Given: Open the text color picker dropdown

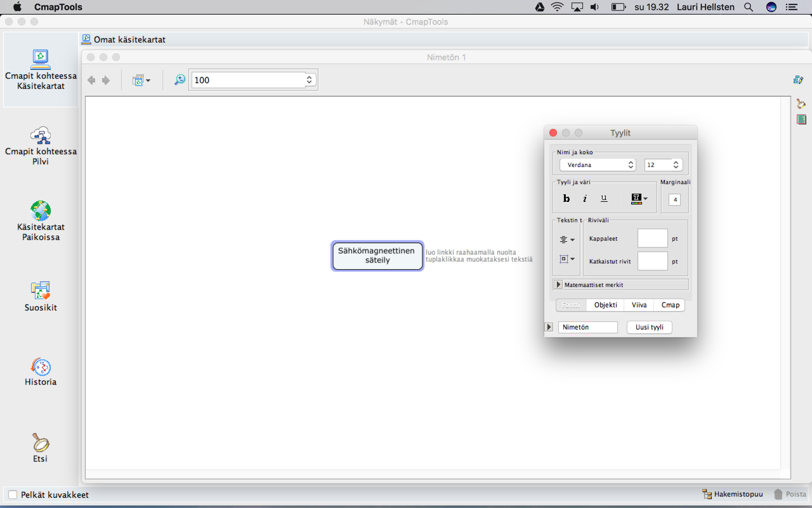Looking at the screenshot, I should point(639,198).
